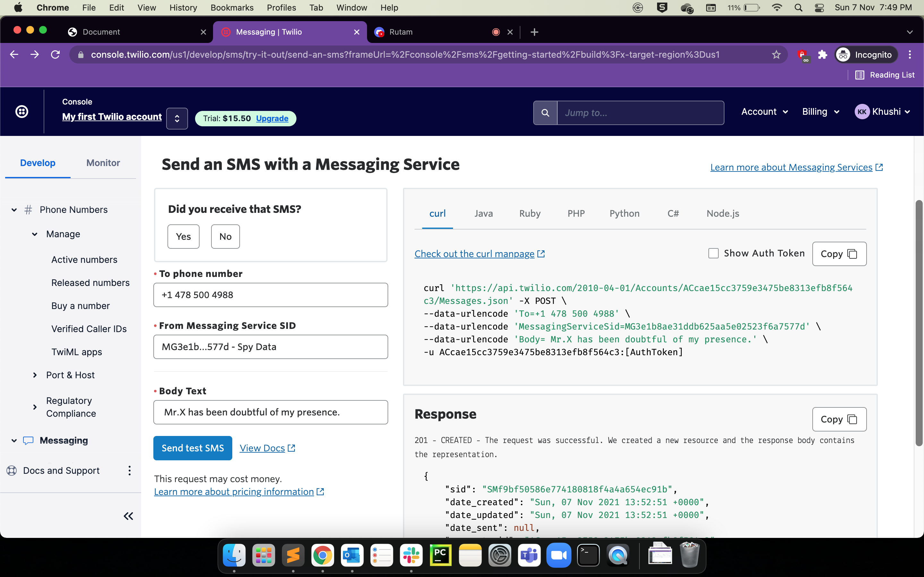The image size is (924, 577).
Task: Open the Extensions puzzle icon
Action: click(822, 54)
